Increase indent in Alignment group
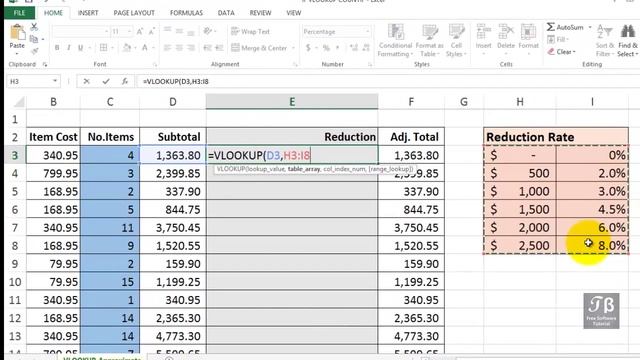Screen dimensions: 640x360 tap(220, 48)
